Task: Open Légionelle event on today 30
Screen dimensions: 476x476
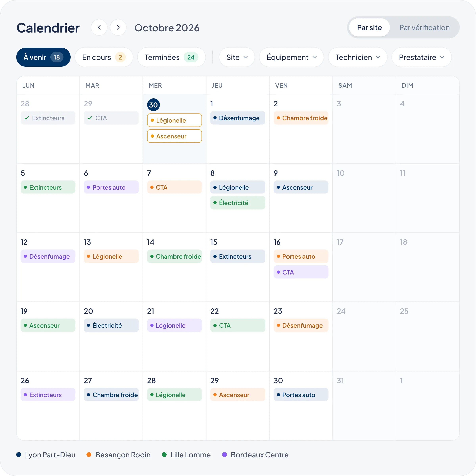Action: 175,120
